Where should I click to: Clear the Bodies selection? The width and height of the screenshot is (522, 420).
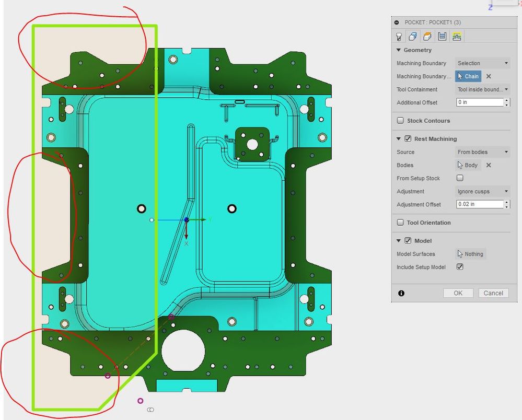coord(489,165)
